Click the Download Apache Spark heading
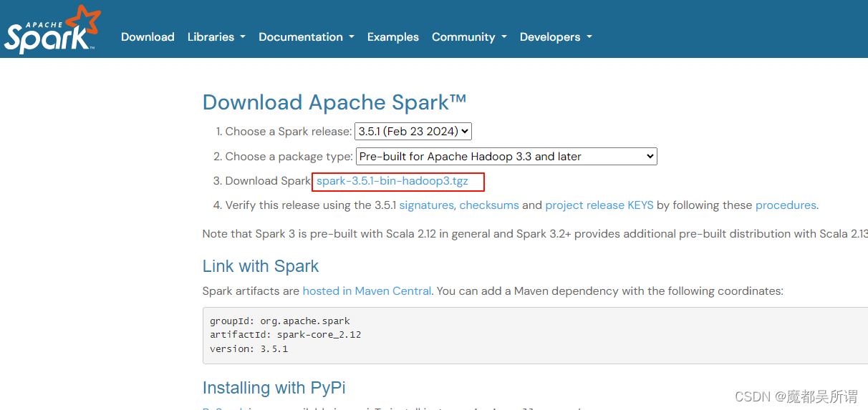Viewport: 868px width, 410px height. click(334, 102)
